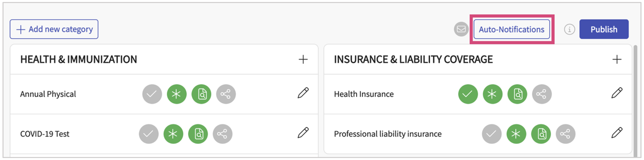The image size is (644, 160).
Task: Click the Health Insurance share icon
Action: pyautogui.click(x=542, y=94)
